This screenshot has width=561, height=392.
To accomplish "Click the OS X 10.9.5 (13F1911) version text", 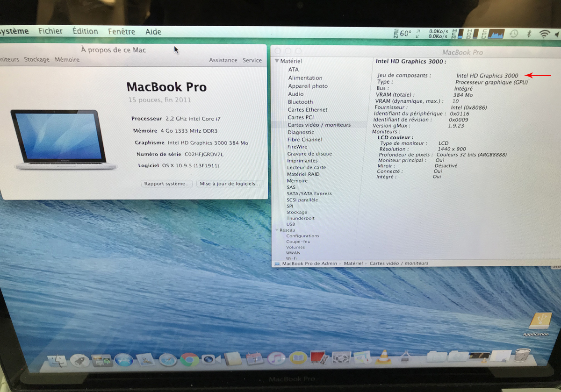I will point(190,166).
